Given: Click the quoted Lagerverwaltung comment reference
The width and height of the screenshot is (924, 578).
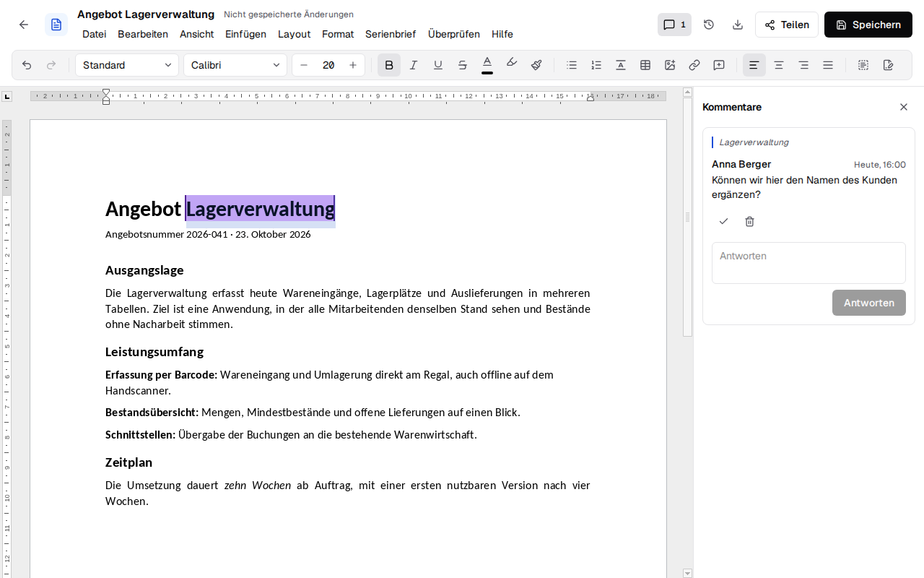Looking at the screenshot, I should (x=754, y=142).
